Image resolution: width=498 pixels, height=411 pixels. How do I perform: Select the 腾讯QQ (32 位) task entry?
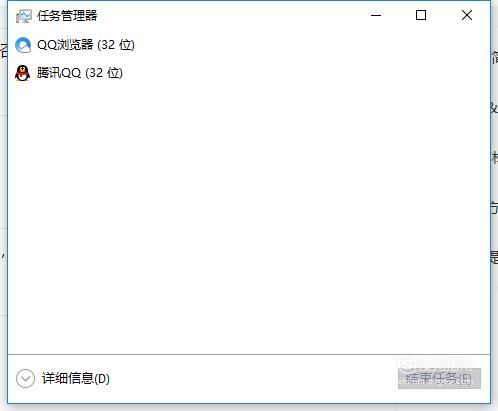pos(249,73)
